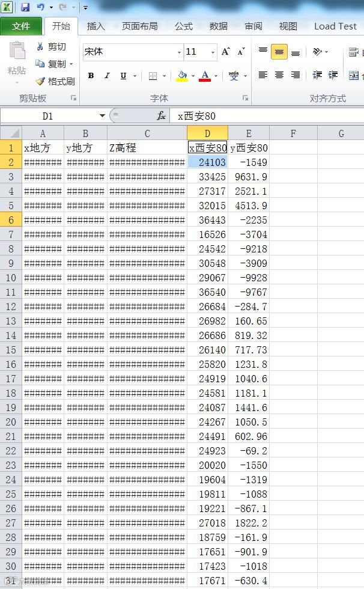Screen dimensions: 364x589
Task: Select row 1 header
Action: pos(11,148)
